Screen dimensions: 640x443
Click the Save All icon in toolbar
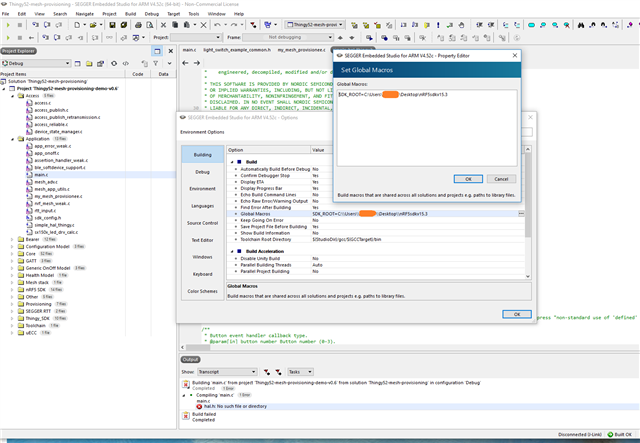[x=124, y=25]
